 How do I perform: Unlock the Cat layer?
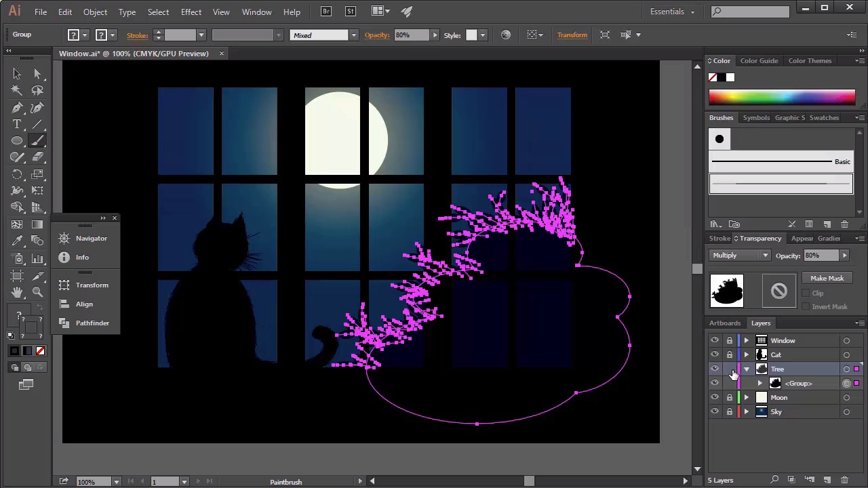point(730,355)
